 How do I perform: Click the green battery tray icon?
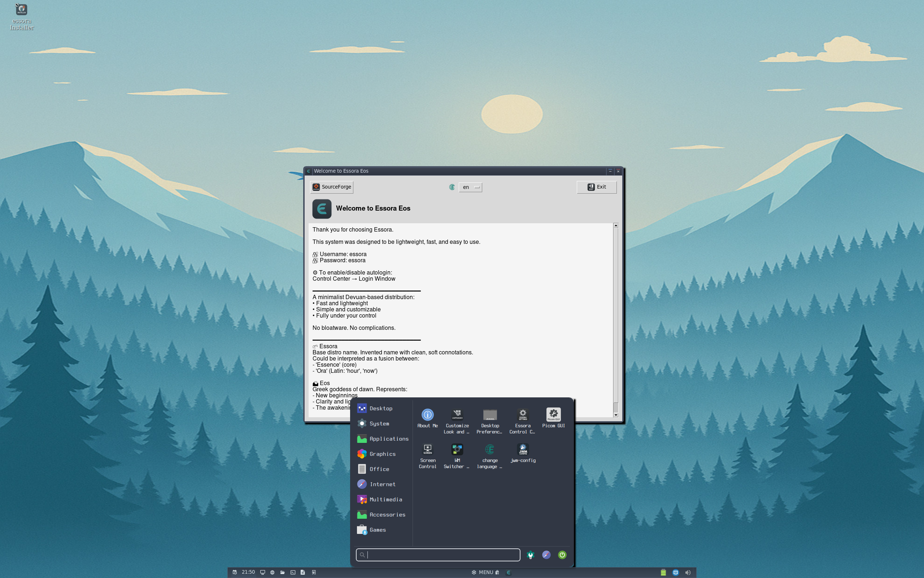point(663,572)
